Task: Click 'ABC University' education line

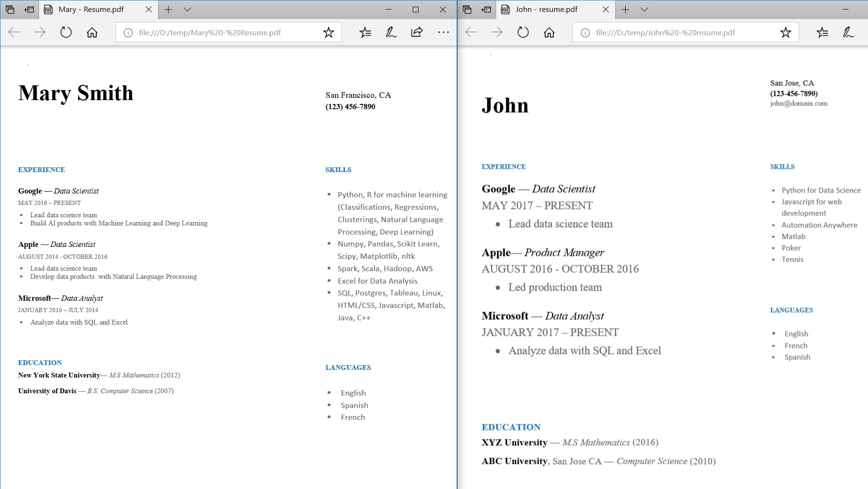Action: pyautogui.click(x=599, y=461)
